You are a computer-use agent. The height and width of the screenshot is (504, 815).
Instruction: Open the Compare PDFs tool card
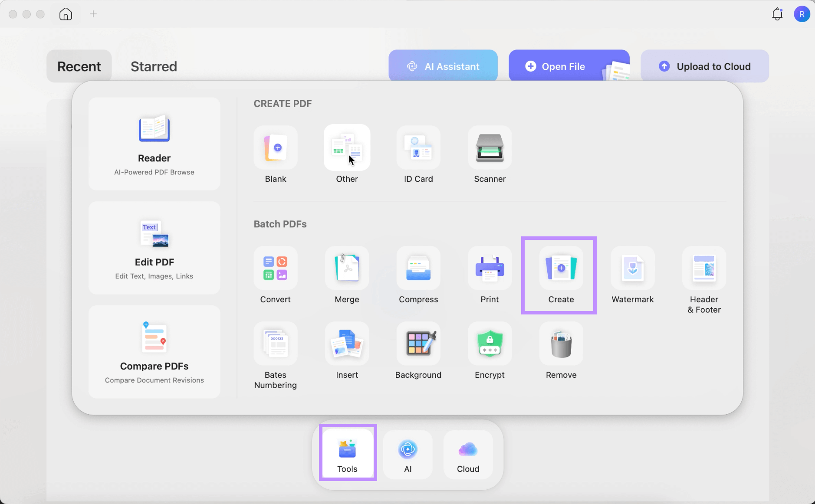(154, 352)
